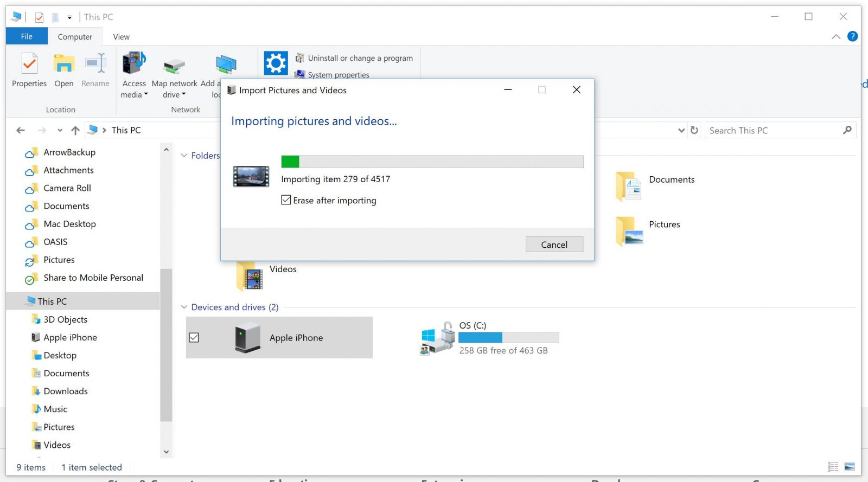Image resolution: width=868 pixels, height=482 pixels.
Task: Click the Forward navigation arrow
Action: point(42,130)
